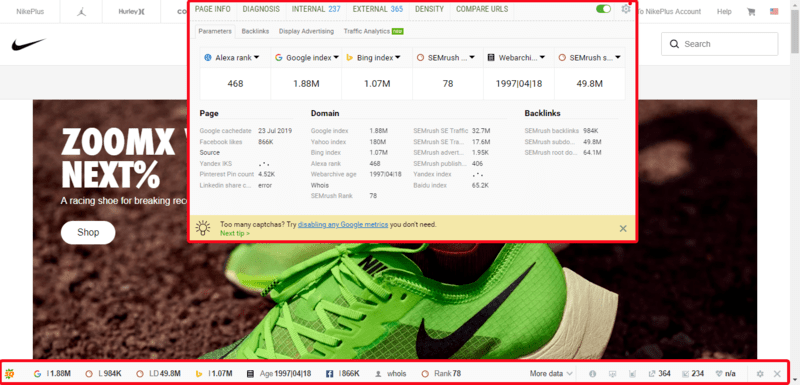Image resolution: width=800 pixels, height=385 pixels.
Task: Click the n/a heart metric in the bottom bar
Action: [x=725, y=374]
